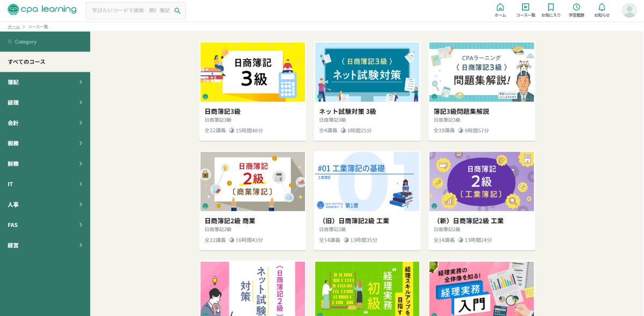Click the 15時間48分 duration text
644x316 pixels.
pos(250,131)
